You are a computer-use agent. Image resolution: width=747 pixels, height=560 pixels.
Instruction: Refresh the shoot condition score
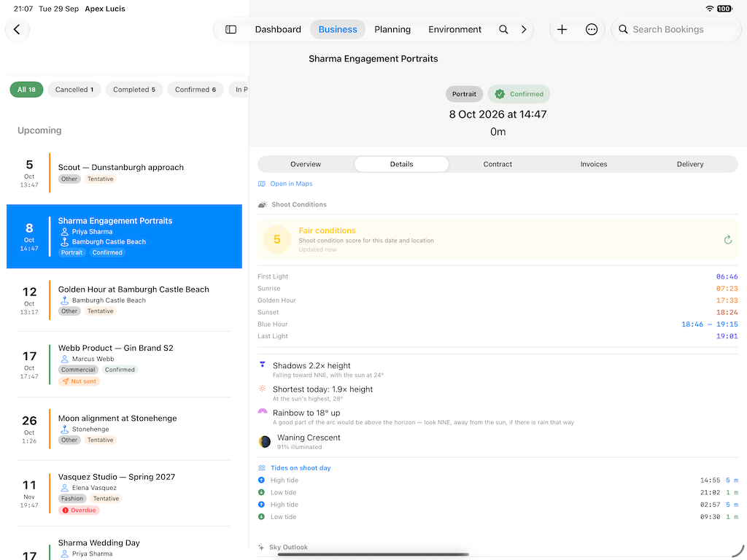pyautogui.click(x=727, y=239)
